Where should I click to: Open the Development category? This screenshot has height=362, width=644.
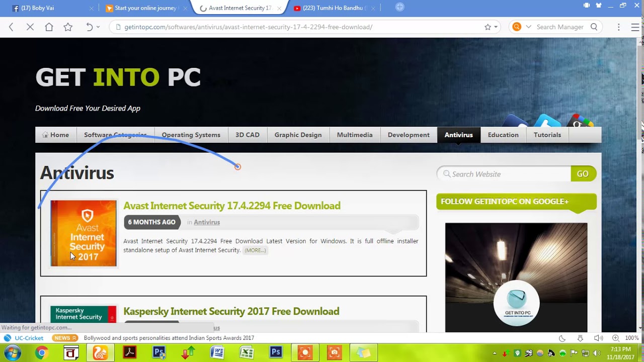[409, 135]
